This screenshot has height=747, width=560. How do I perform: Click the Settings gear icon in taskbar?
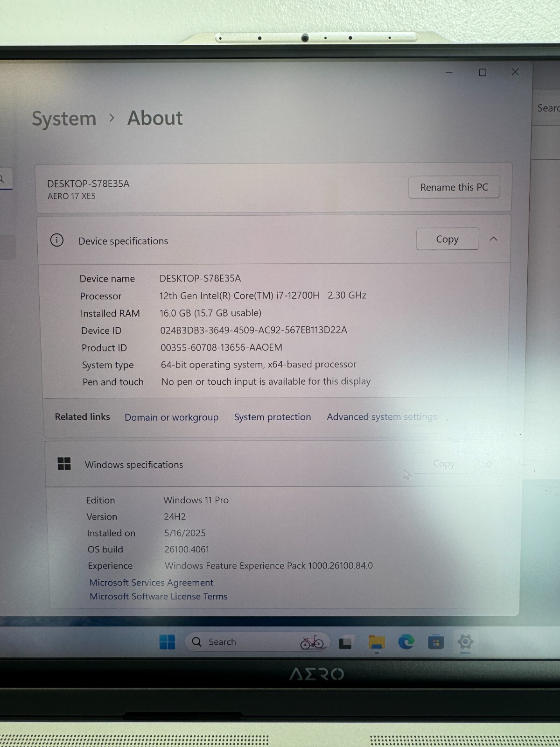(465, 642)
